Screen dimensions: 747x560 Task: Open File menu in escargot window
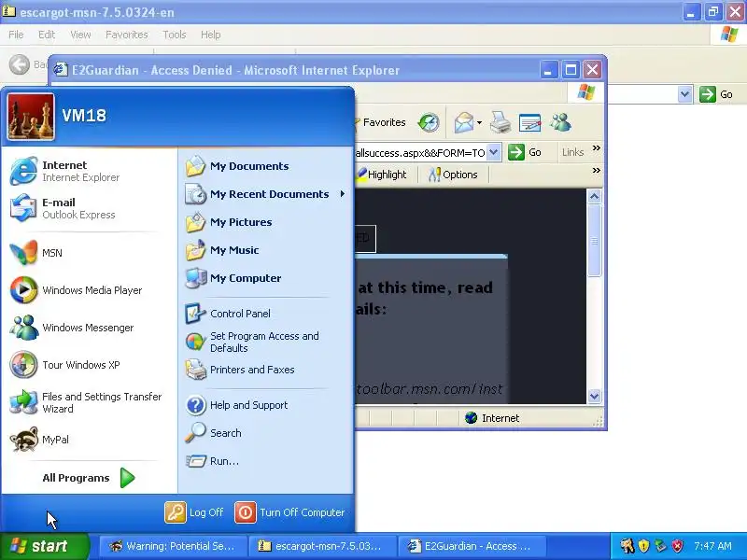click(16, 35)
